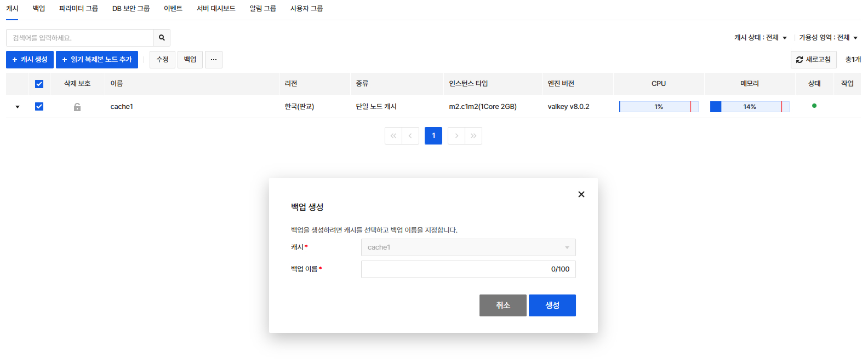Viewport: 868px width, 364px height.
Task: Expand the cache1 row details
Action: point(18,107)
